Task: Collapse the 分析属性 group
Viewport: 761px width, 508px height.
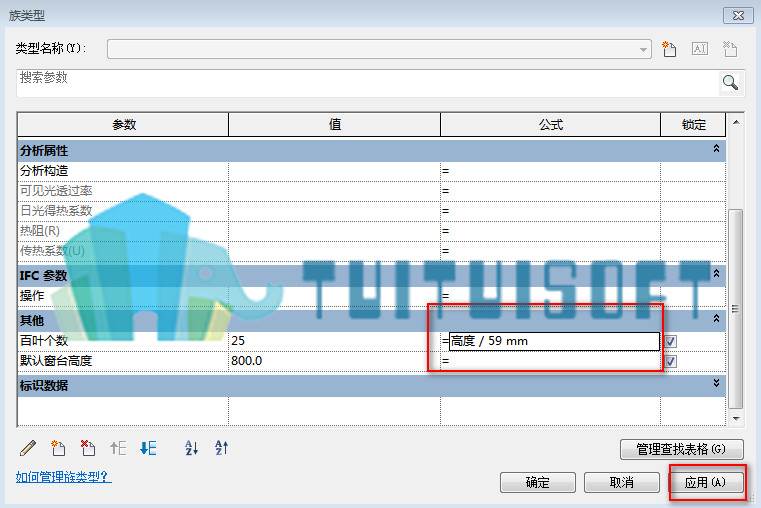Action: tap(716, 148)
